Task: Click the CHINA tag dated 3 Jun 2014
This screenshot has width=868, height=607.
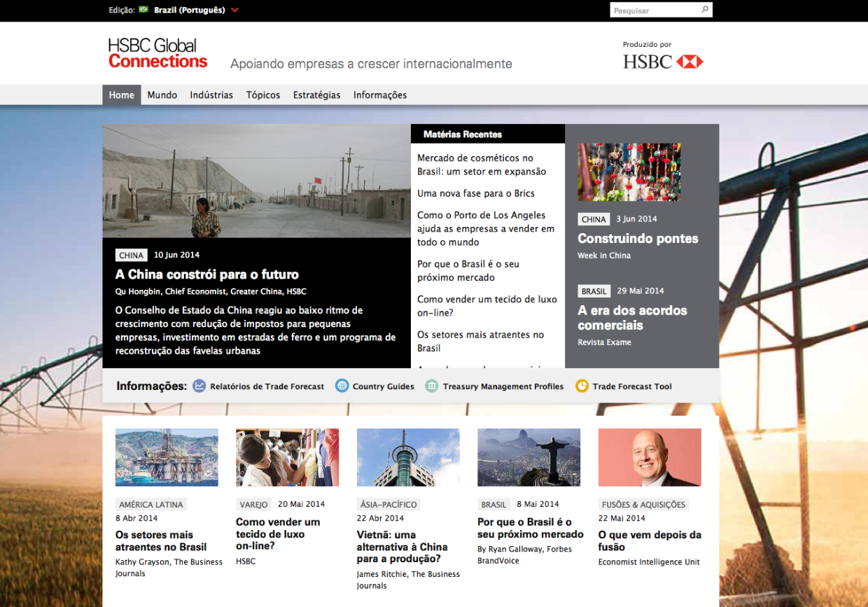Action: (x=594, y=219)
